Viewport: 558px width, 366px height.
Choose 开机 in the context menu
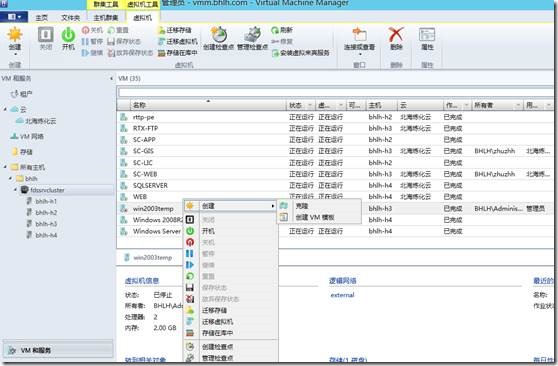click(x=230, y=231)
